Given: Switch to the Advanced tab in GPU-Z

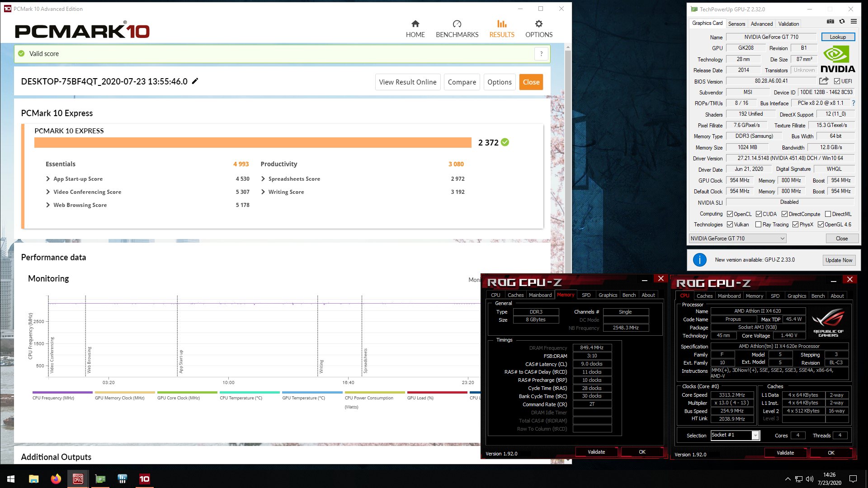Looking at the screenshot, I should [762, 24].
